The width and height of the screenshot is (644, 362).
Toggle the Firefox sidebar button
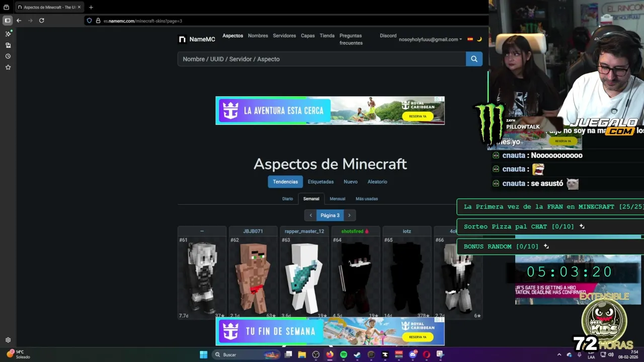pyautogui.click(x=7, y=21)
